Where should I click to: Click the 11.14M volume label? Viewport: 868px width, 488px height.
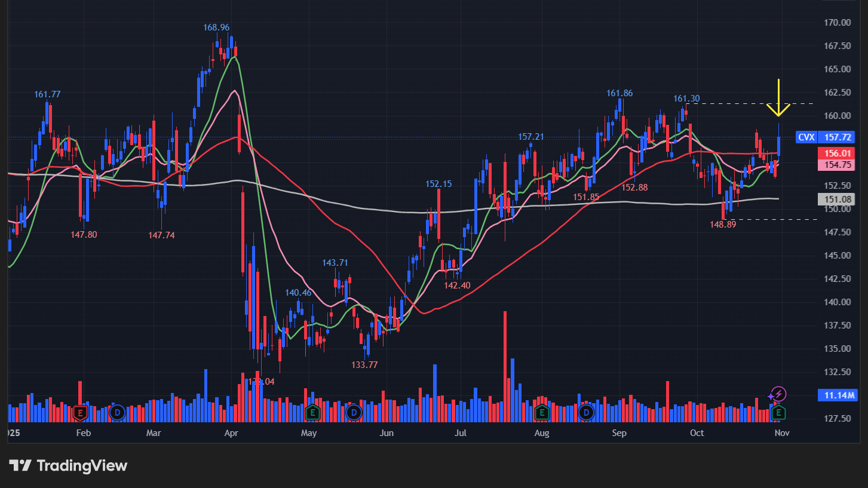coord(838,395)
